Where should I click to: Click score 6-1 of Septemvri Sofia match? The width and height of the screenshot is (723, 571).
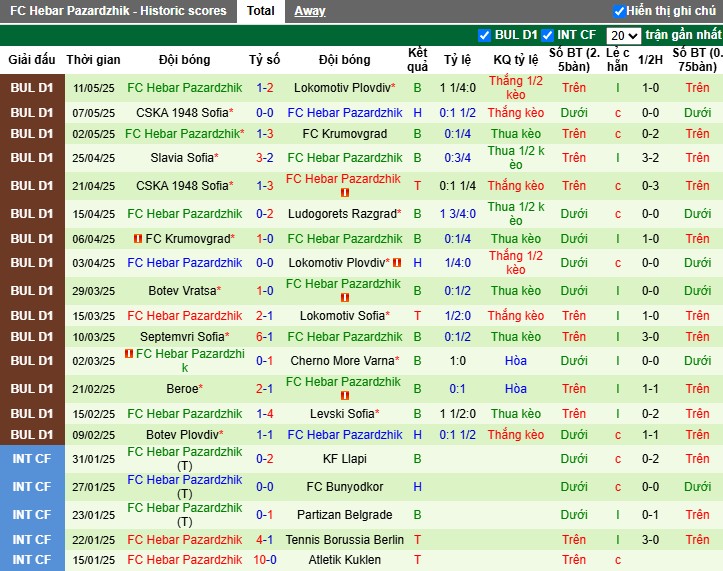(265, 337)
